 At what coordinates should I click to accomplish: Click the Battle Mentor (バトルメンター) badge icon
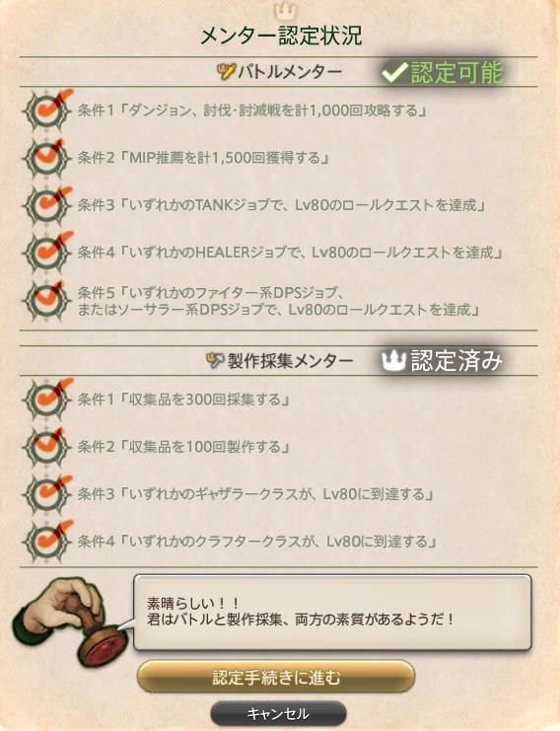(x=227, y=72)
